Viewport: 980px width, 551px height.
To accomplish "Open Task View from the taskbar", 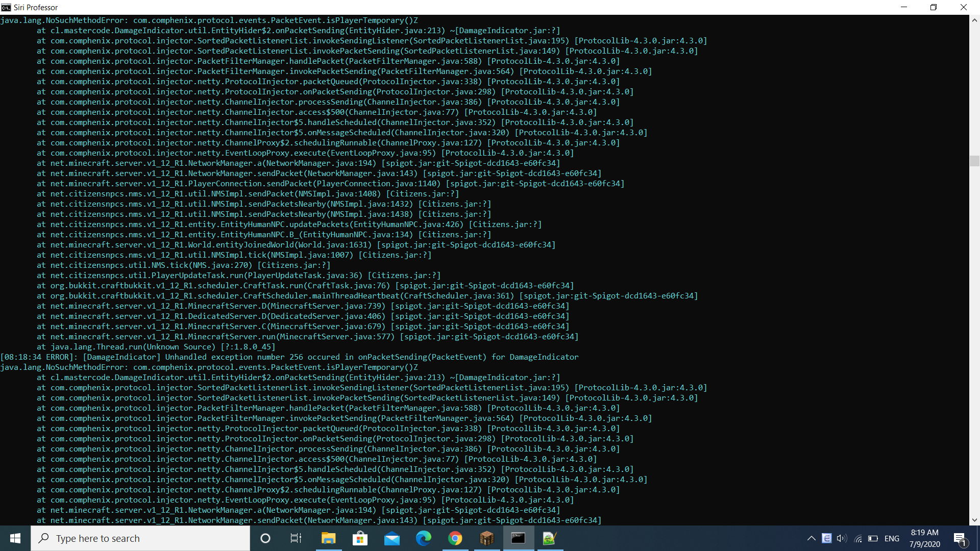I will [296, 538].
